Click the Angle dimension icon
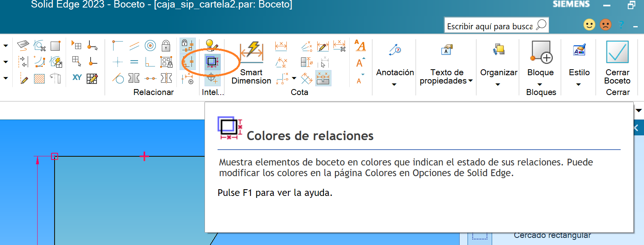This screenshot has width=644, height=245. [281, 62]
